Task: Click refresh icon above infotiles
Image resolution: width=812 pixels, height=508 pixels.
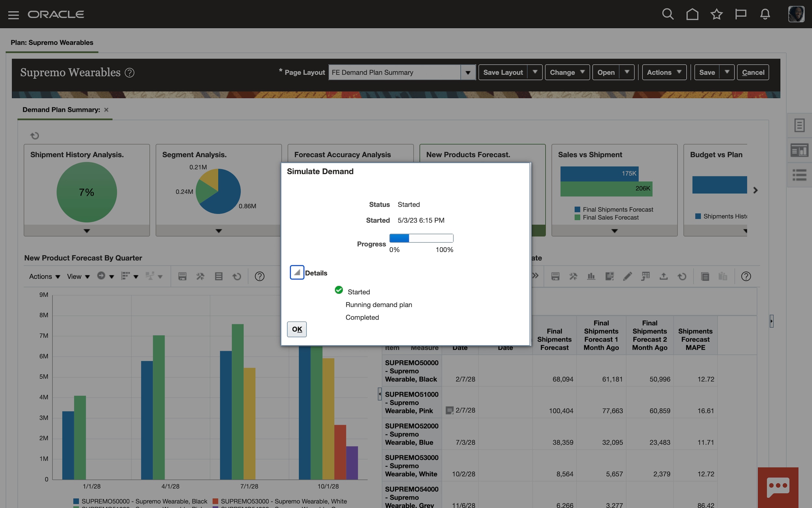Action: tap(34, 136)
